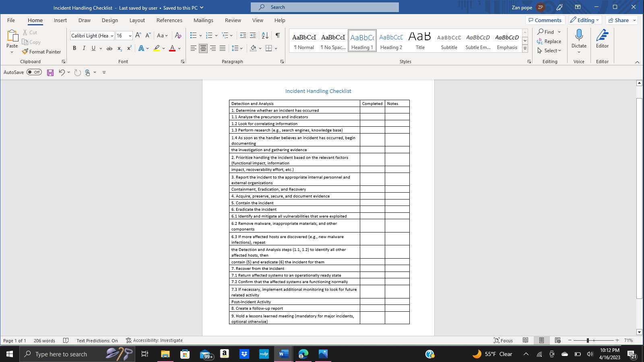The height and width of the screenshot is (362, 644).
Task: Open the Mailings tab
Action: [x=203, y=20]
